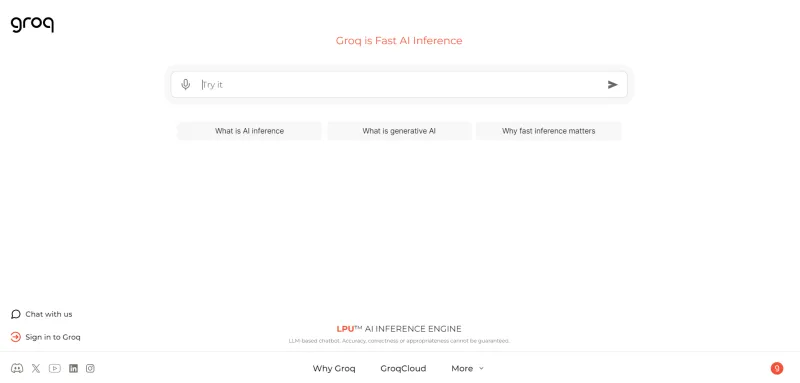
Task: Click inside the "Try it" prompt field
Action: point(399,85)
